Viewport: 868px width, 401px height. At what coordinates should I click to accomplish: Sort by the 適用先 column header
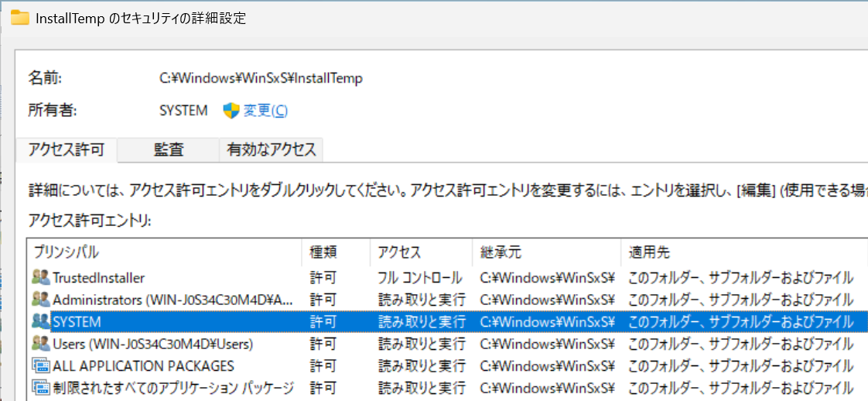[x=744, y=252]
